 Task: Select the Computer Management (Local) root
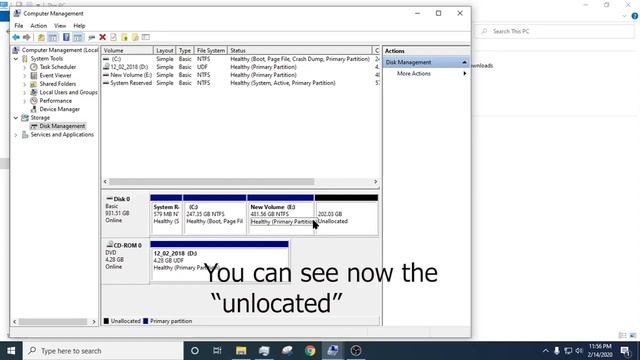coord(56,50)
